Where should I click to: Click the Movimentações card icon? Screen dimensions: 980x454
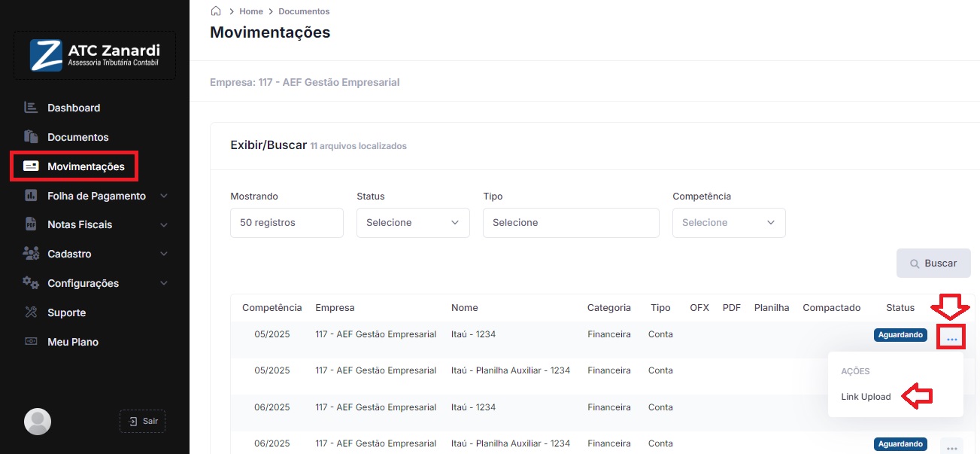(x=31, y=166)
